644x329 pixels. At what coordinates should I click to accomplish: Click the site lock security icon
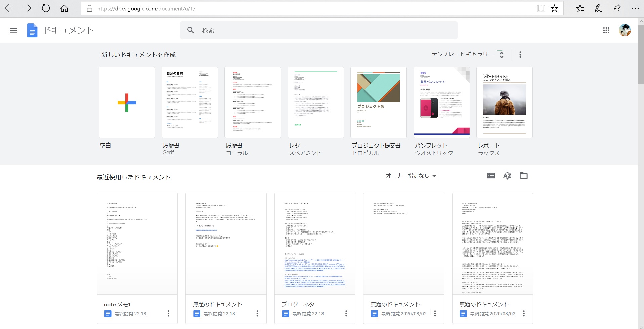(x=90, y=9)
